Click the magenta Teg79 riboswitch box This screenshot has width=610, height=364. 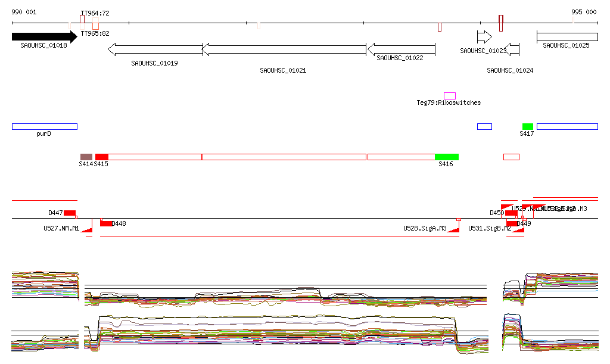450,96
